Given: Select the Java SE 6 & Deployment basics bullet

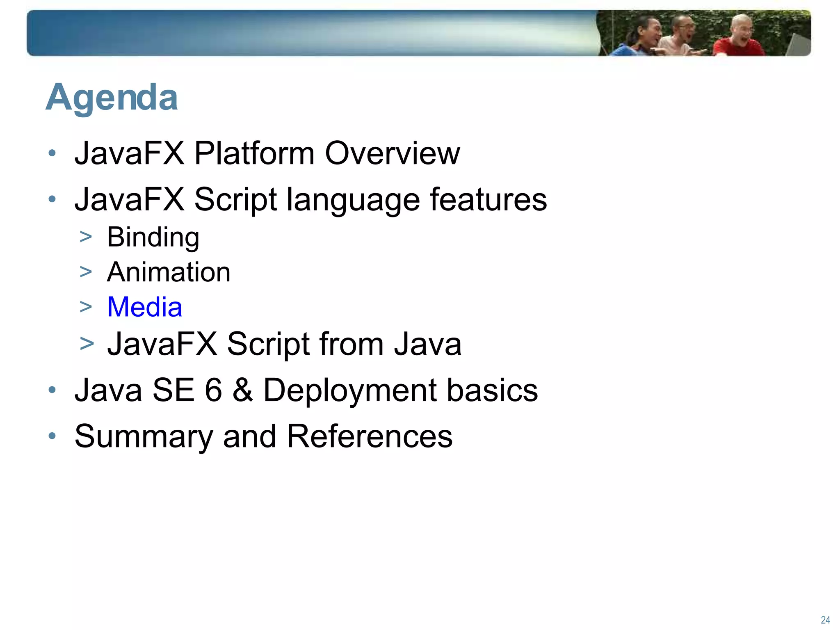Looking at the screenshot, I should click(x=306, y=390).
